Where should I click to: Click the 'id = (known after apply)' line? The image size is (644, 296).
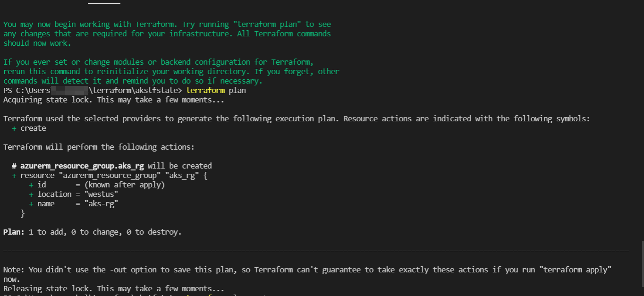[97, 185]
